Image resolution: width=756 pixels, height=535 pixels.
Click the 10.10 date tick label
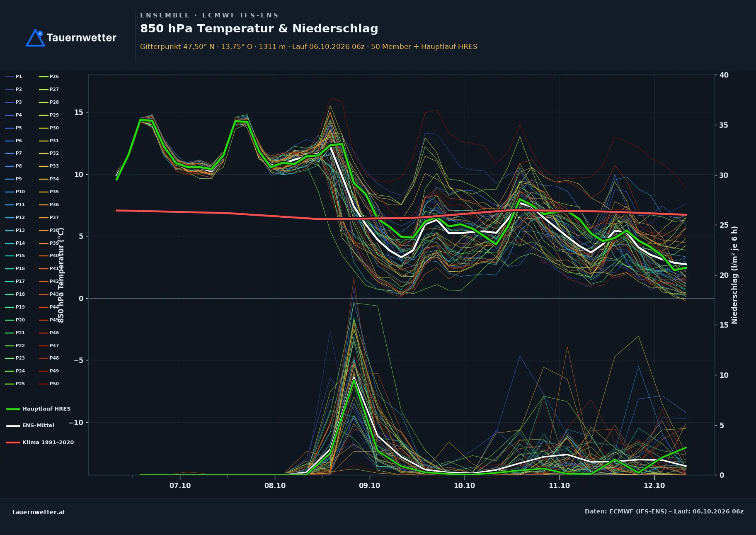click(464, 486)
